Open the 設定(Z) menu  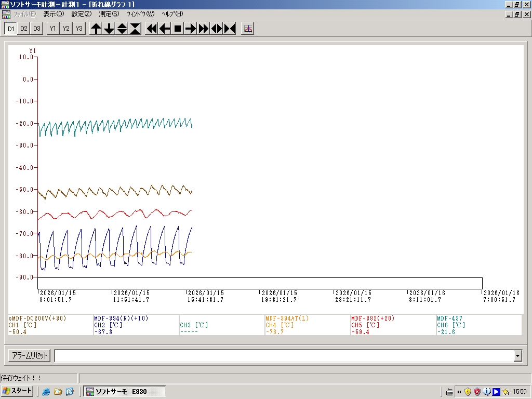[81, 14]
